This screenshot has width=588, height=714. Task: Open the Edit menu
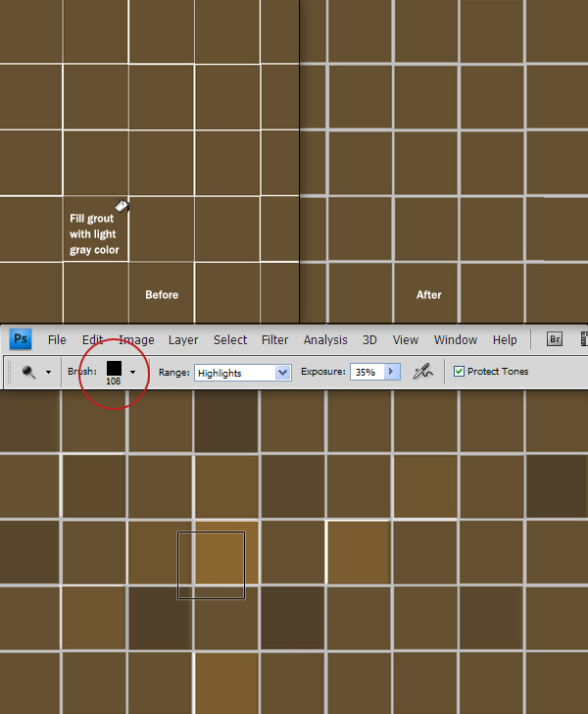click(93, 340)
